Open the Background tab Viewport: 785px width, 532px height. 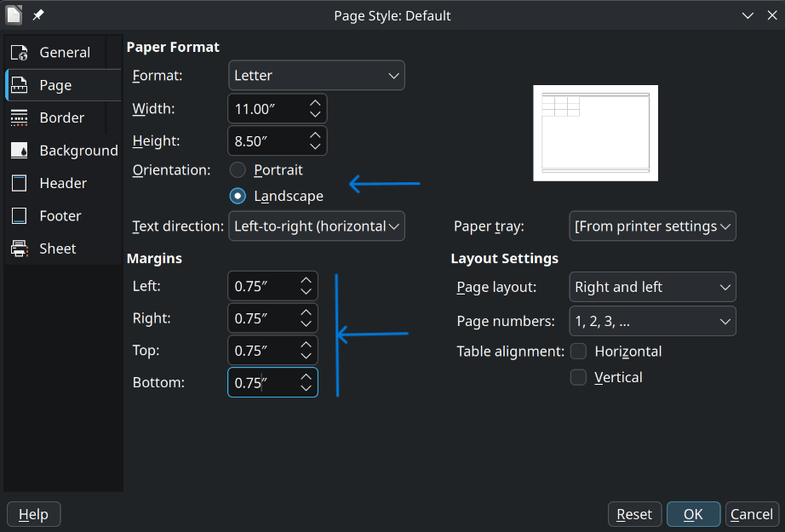point(63,151)
